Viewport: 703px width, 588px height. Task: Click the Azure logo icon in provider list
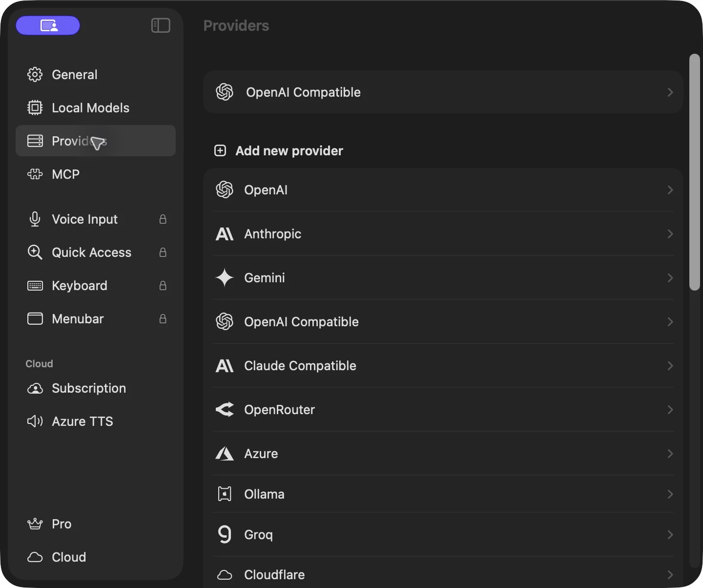[x=225, y=453]
